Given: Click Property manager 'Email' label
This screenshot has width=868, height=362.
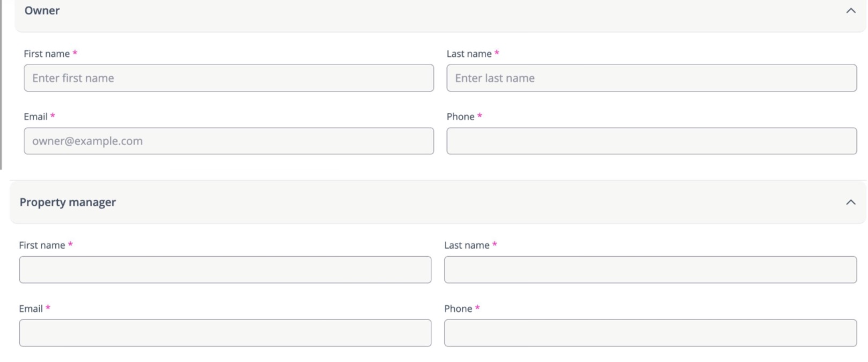Looking at the screenshot, I should pos(31,309).
